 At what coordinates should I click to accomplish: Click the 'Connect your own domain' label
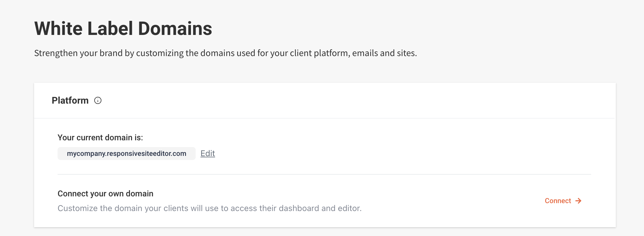[x=105, y=194]
